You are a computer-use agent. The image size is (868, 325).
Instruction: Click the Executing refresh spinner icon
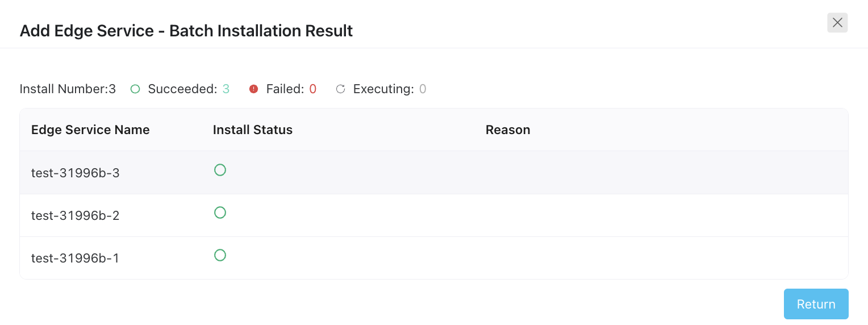(340, 89)
